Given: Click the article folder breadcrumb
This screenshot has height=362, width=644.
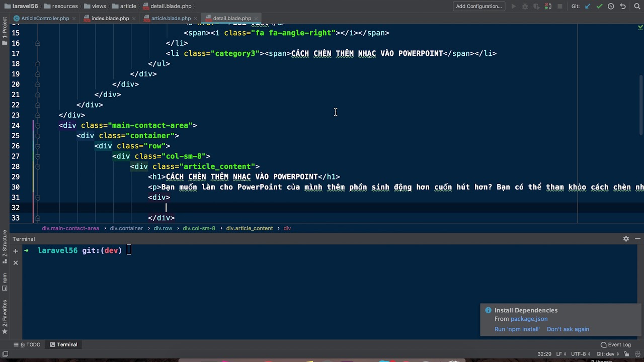Looking at the screenshot, I should point(124,6).
